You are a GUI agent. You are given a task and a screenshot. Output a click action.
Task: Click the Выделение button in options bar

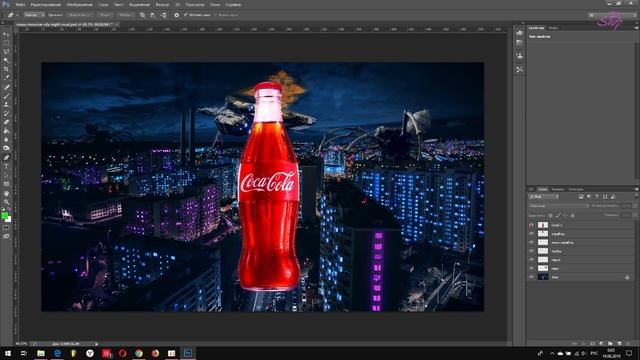tap(80, 15)
